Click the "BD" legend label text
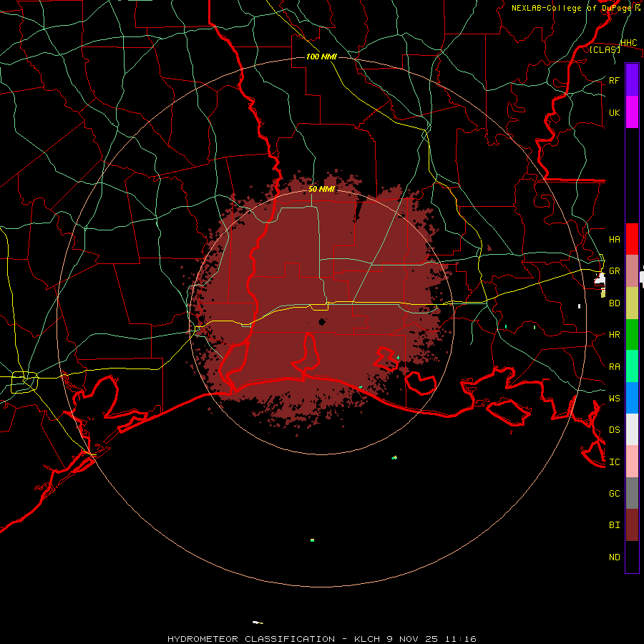Screen dimensions: 644x644 (614, 303)
